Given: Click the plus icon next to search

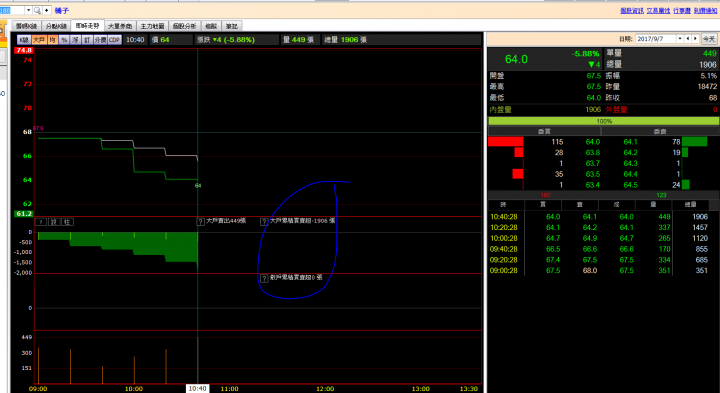Looking at the screenshot, I should point(46,10).
